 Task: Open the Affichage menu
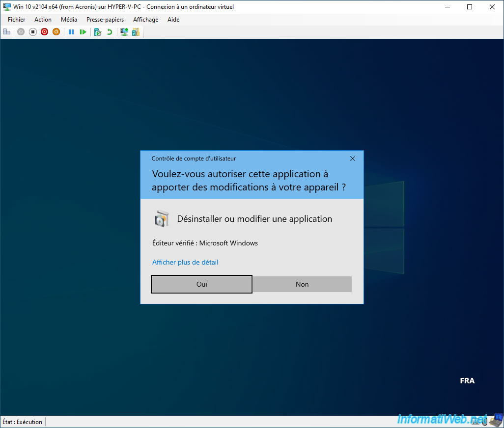[145, 20]
